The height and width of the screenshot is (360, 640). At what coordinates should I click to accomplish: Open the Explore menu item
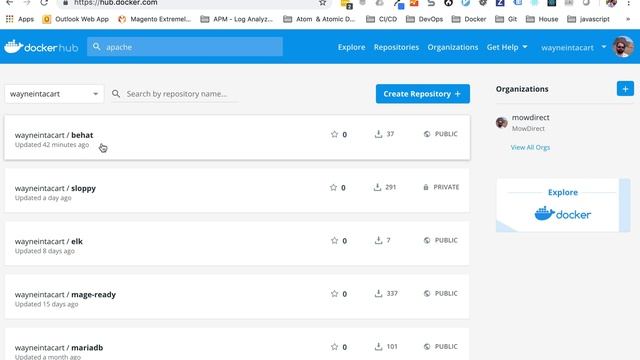(x=351, y=47)
